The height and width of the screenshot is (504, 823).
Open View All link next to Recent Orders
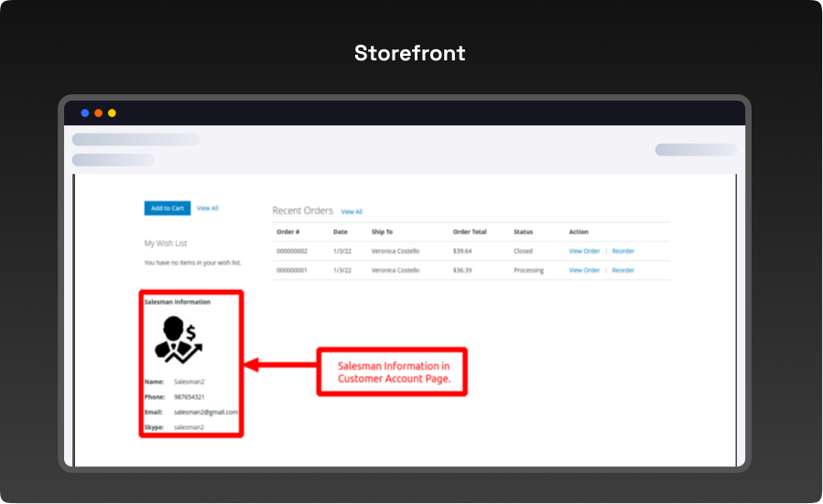[x=352, y=212]
